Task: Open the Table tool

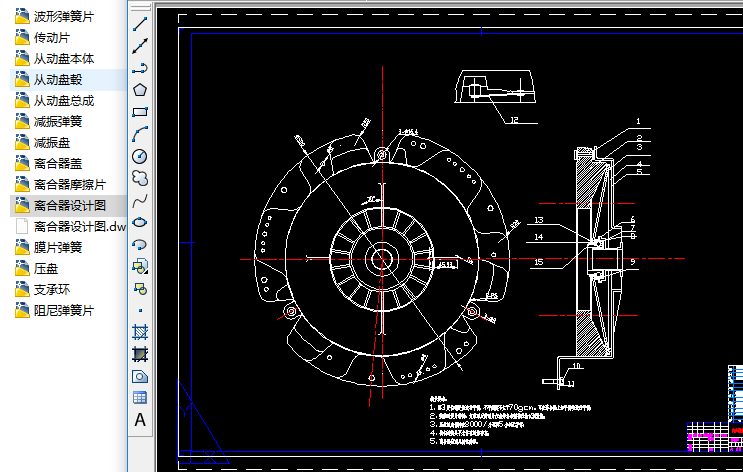Action: [x=140, y=398]
